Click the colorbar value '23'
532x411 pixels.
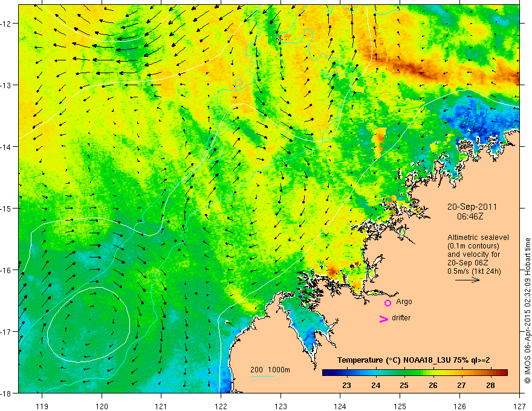[x=346, y=385]
